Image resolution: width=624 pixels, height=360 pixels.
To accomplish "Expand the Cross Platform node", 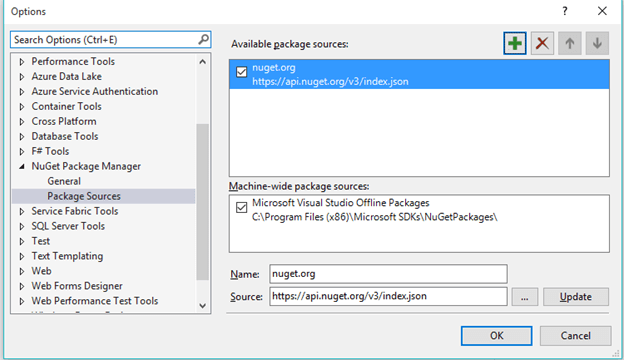I will coord(22,122).
